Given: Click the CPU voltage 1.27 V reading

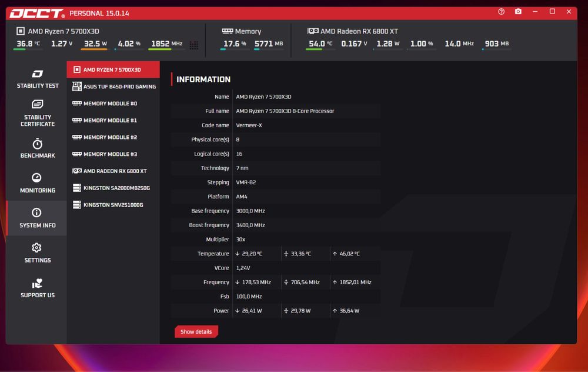Looking at the screenshot, I should (x=62, y=44).
